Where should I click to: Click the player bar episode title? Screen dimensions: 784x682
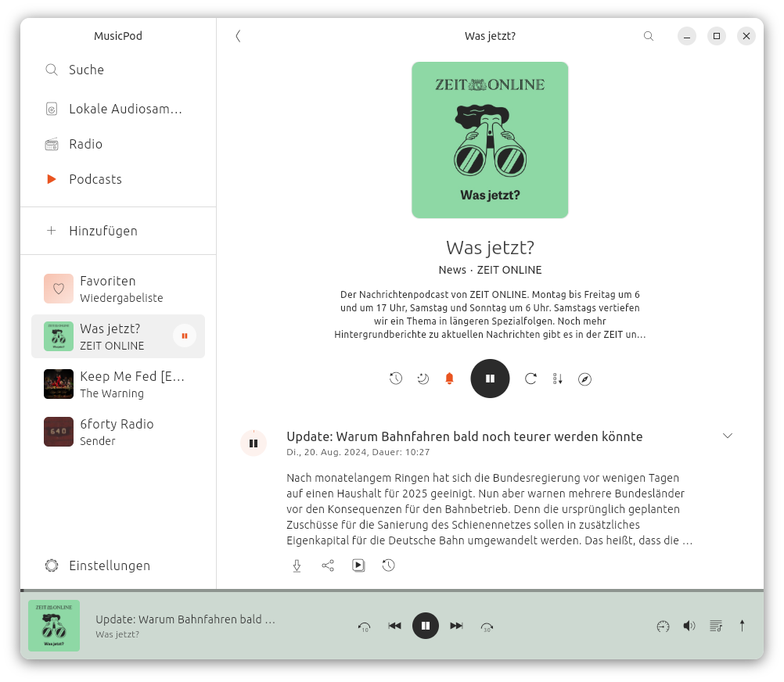tap(185, 619)
